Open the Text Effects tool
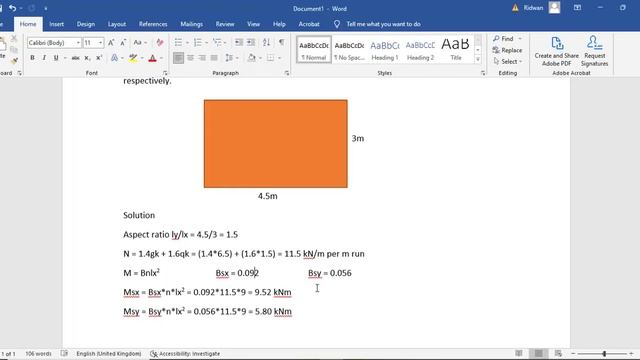Viewport: 640px width, 360px height. 115,58
